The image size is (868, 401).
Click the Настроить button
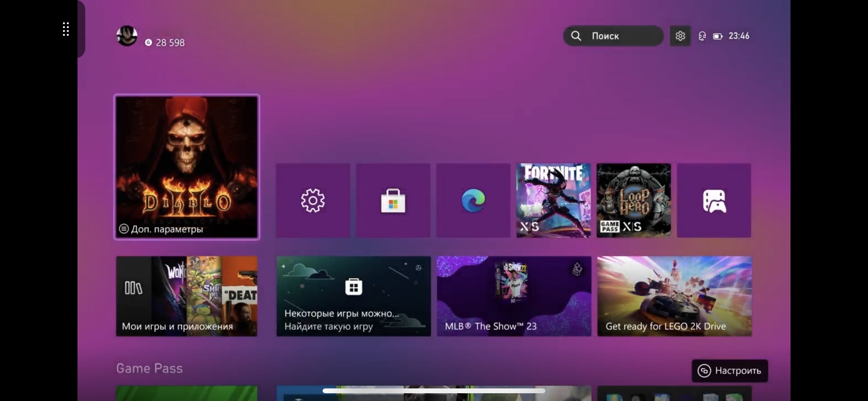(729, 370)
